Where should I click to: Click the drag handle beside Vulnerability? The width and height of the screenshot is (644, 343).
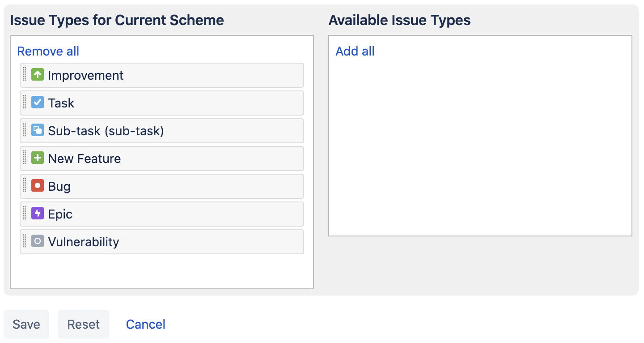25,242
